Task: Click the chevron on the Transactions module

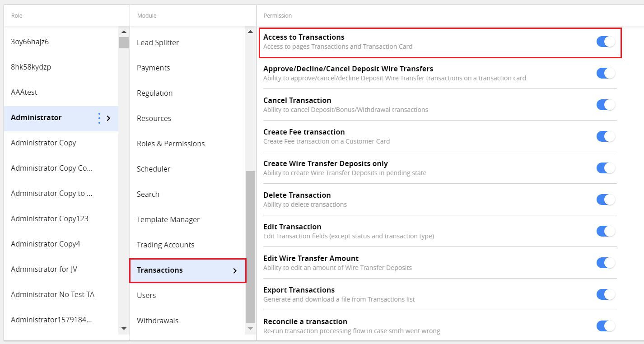Action: (234, 270)
